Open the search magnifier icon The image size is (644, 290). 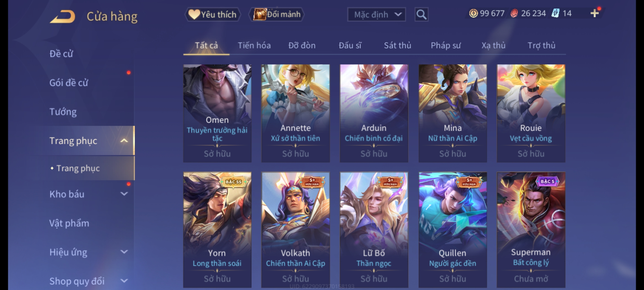pos(421,15)
